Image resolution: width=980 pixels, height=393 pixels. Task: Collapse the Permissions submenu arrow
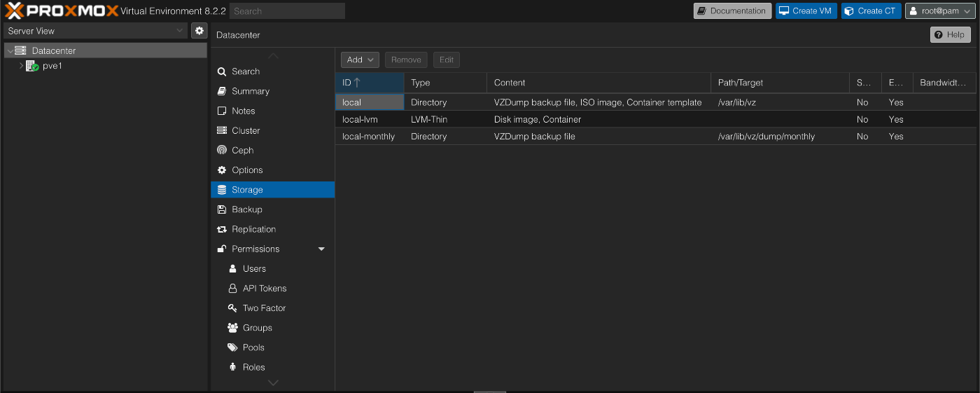coord(321,249)
